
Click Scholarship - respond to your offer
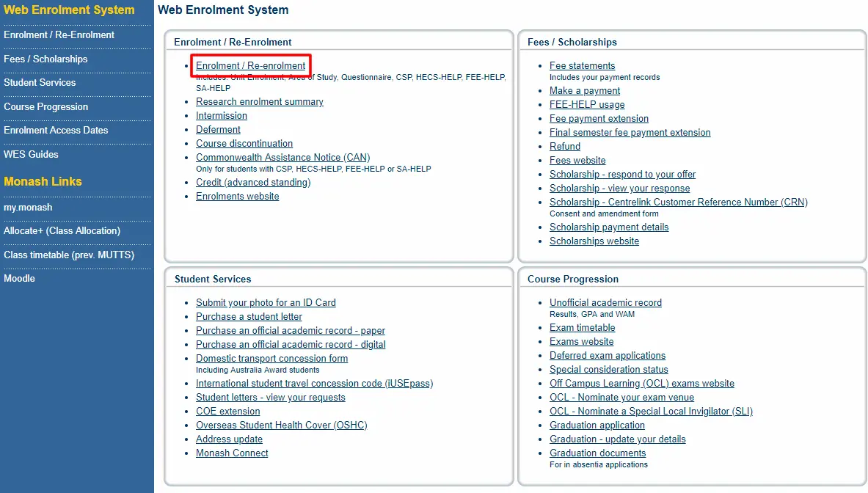622,175
